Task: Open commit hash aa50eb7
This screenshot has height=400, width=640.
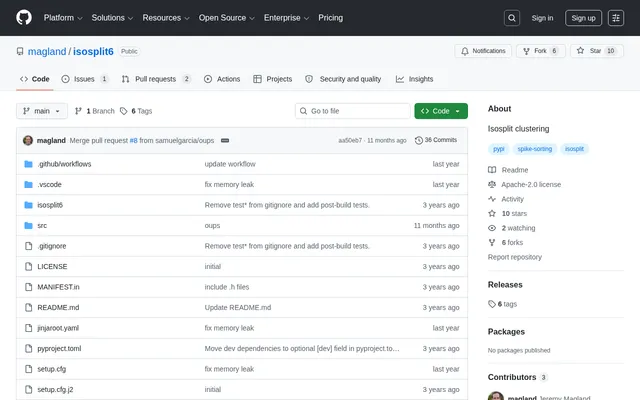Action: point(350,140)
